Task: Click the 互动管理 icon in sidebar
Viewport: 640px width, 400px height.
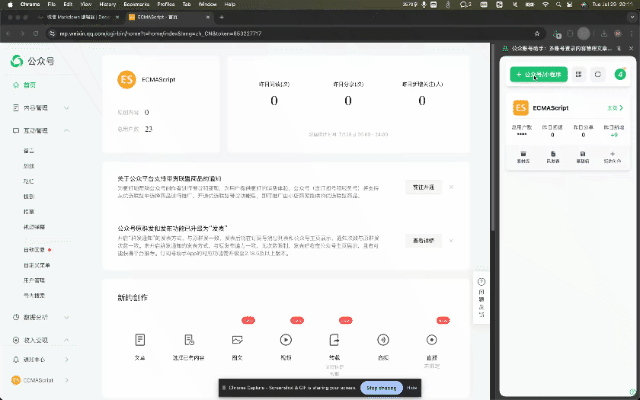Action: click(x=16, y=131)
